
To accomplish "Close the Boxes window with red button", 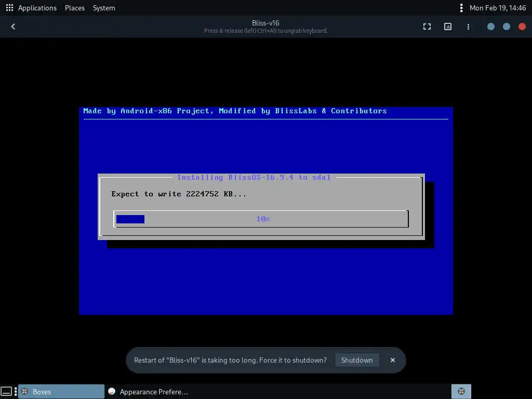I will tap(522, 26).
